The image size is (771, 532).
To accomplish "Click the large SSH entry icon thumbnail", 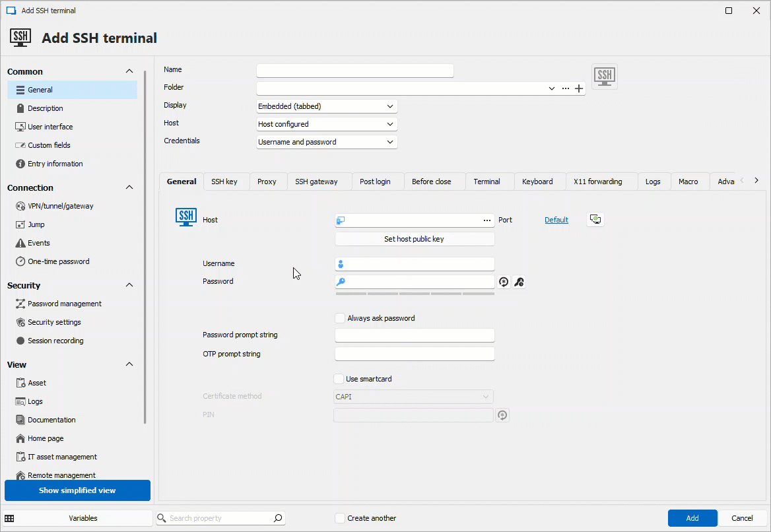I will point(605,77).
